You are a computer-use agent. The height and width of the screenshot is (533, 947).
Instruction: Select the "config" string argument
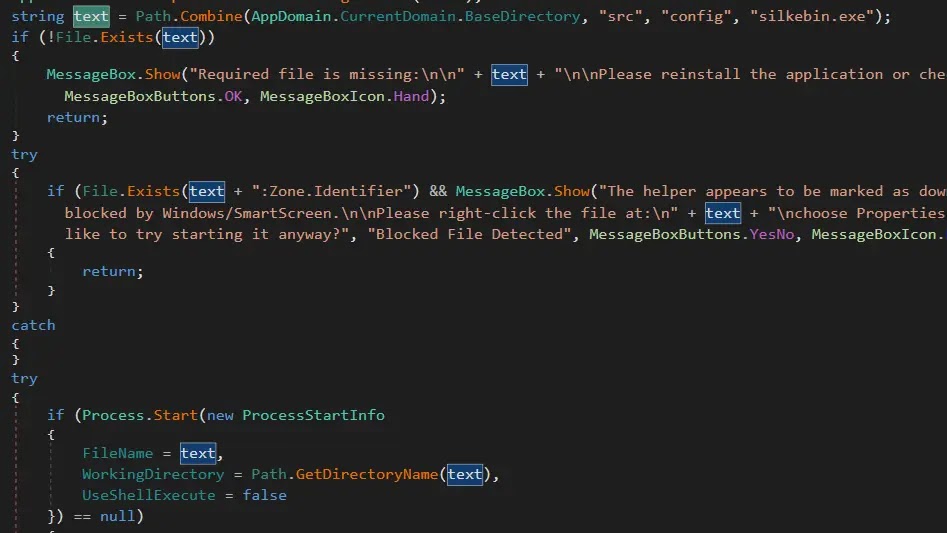point(696,16)
